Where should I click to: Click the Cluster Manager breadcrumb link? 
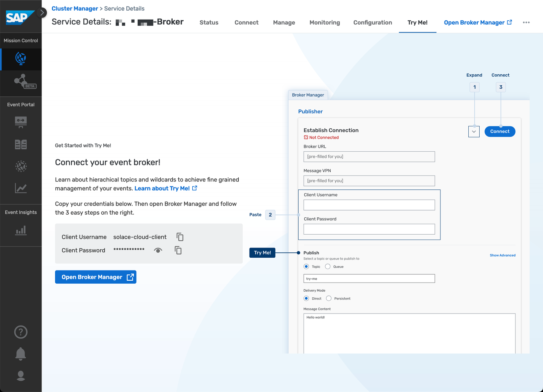pos(75,9)
